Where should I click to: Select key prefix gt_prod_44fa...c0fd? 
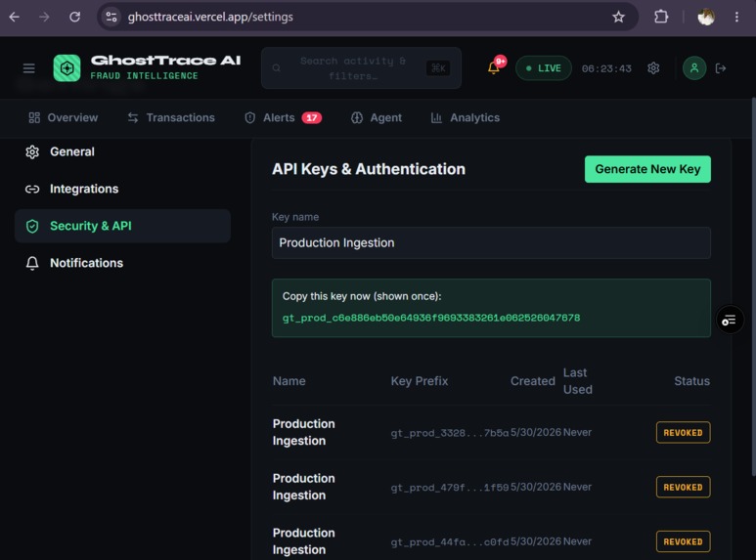click(x=449, y=541)
